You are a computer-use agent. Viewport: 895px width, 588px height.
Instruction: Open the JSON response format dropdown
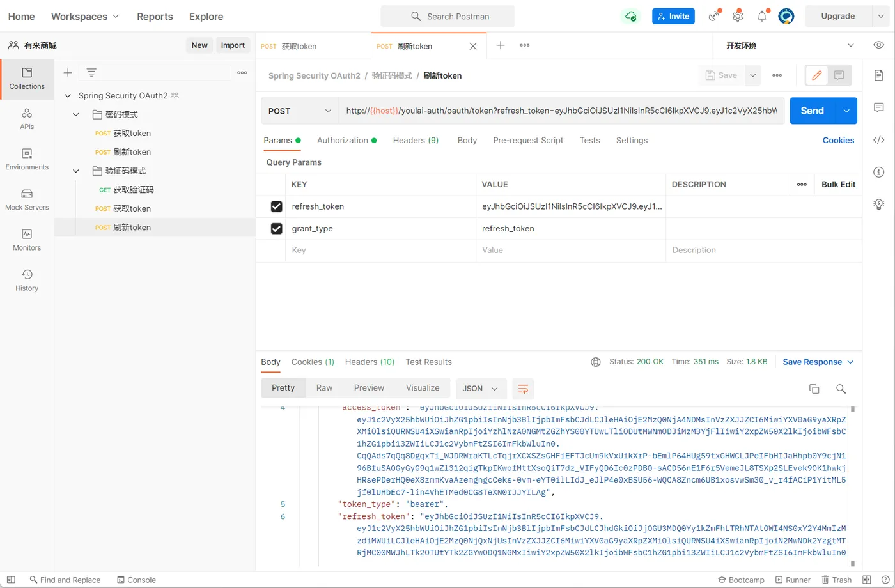click(481, 389)
